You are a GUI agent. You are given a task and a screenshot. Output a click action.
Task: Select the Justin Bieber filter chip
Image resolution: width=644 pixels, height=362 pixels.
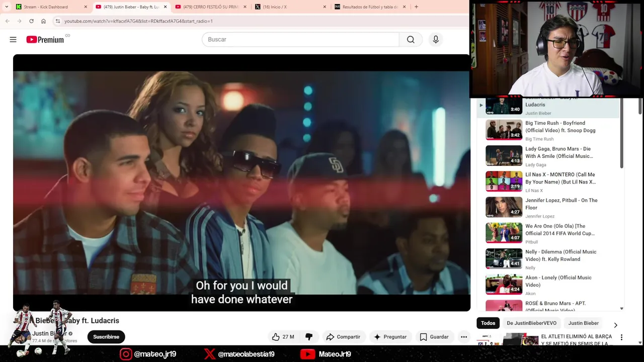583,323
